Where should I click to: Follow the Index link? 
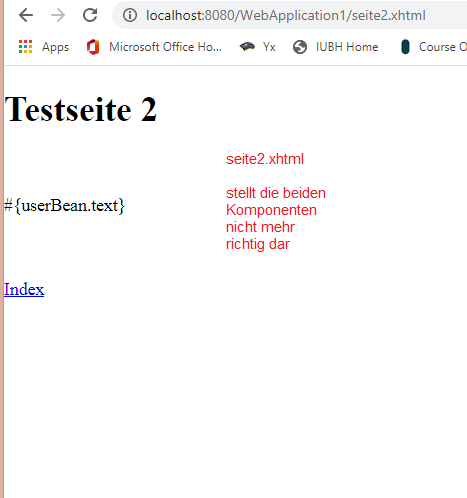24,289
